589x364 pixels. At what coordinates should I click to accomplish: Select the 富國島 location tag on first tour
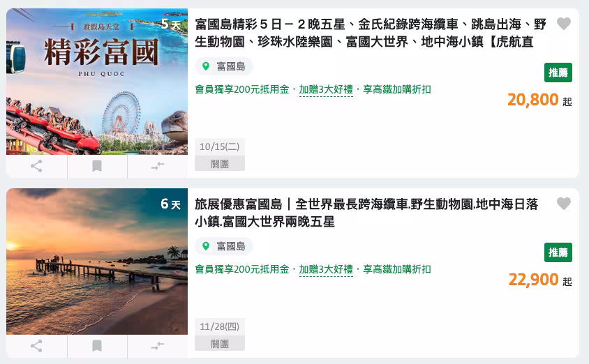pos(224,66)
